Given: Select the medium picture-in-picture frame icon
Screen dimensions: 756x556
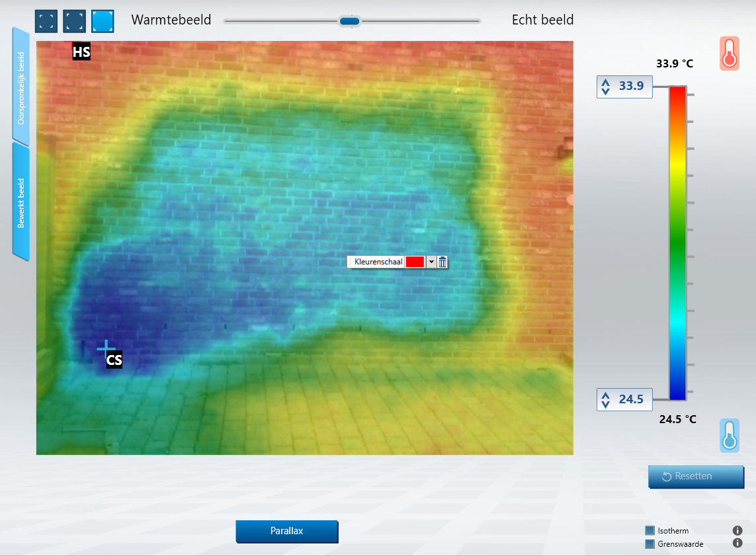Looking at the screenshot, I should [x=75, y=21].
